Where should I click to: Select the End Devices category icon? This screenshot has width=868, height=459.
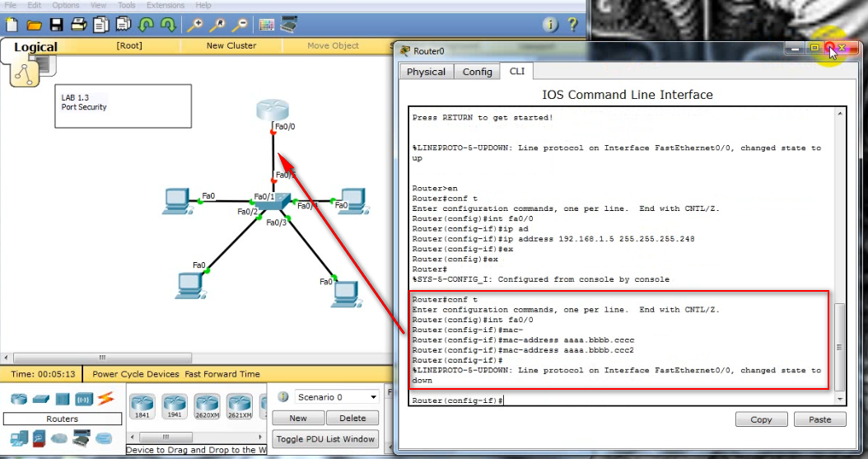(19, 439)
